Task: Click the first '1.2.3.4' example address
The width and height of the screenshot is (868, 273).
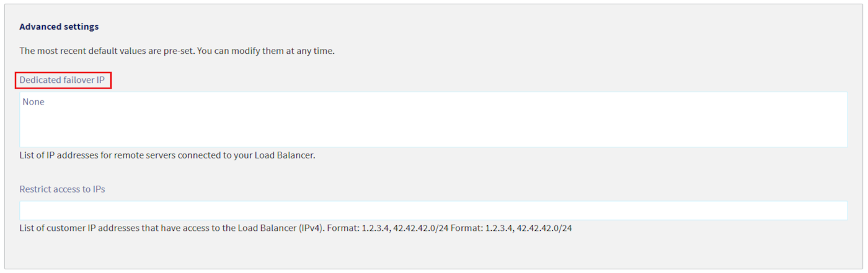Action: (375, 228)
